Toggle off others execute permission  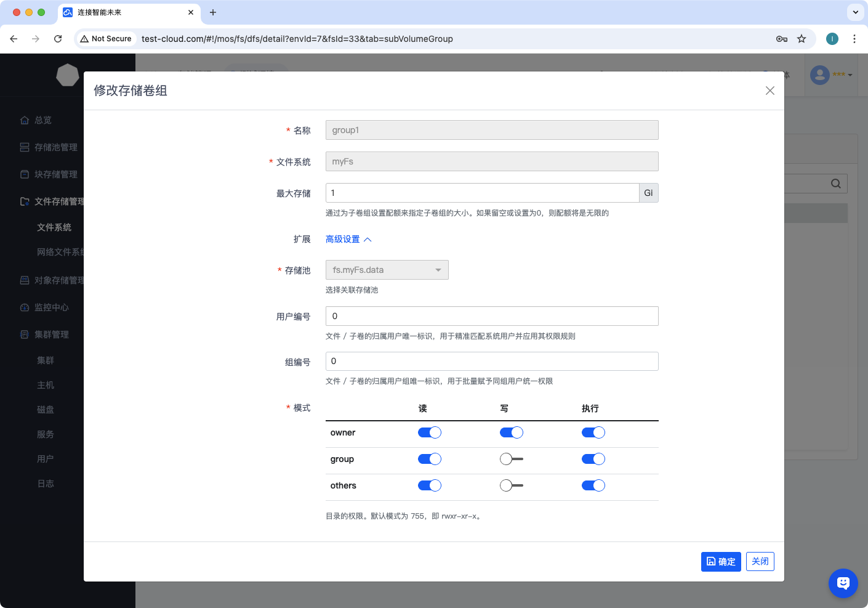pyautogui.click(x=593, y=485)
